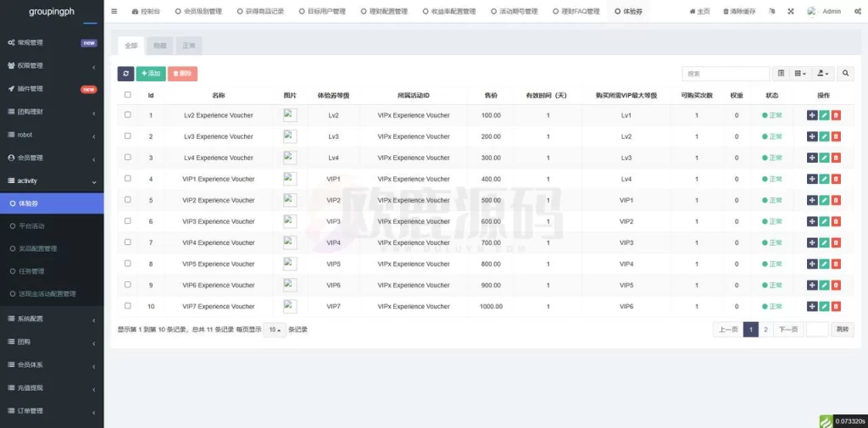Click drag-sort icon for VIP6 Experience Voucher

click(x=812, y=285)
